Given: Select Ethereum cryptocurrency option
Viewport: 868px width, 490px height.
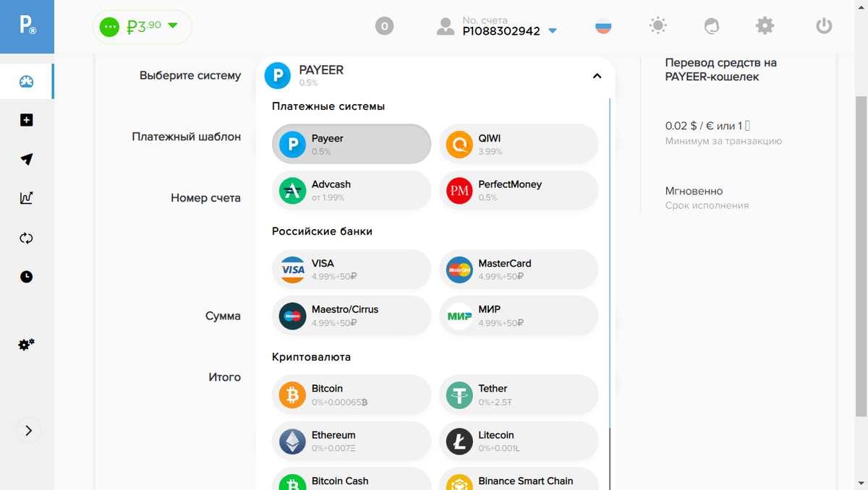Looking at the screenshot, I should (352, 442).
